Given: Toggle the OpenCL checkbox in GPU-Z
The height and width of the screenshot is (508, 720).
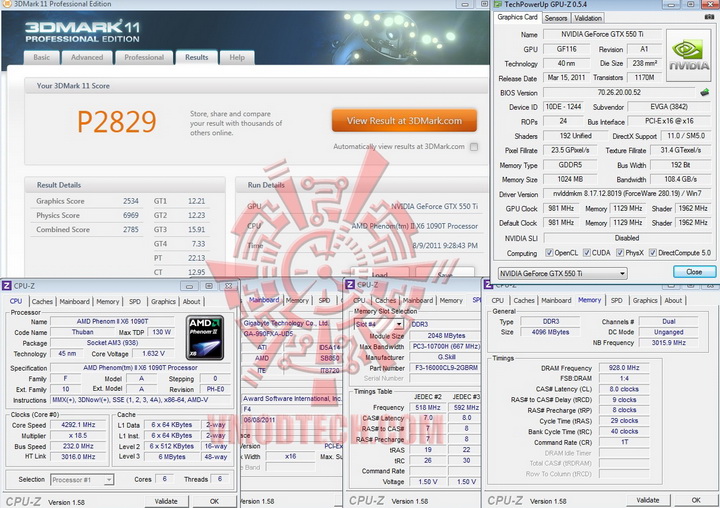Looking at the screenshot, I should click(x=549, y=253).
